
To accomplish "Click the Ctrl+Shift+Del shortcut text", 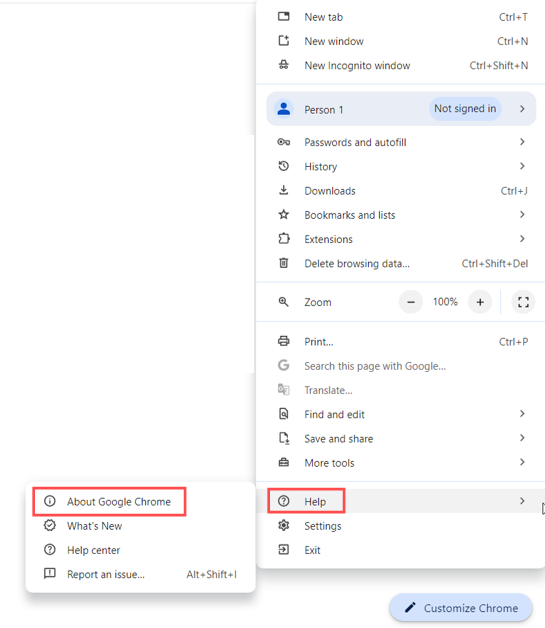I will point(495,264).
